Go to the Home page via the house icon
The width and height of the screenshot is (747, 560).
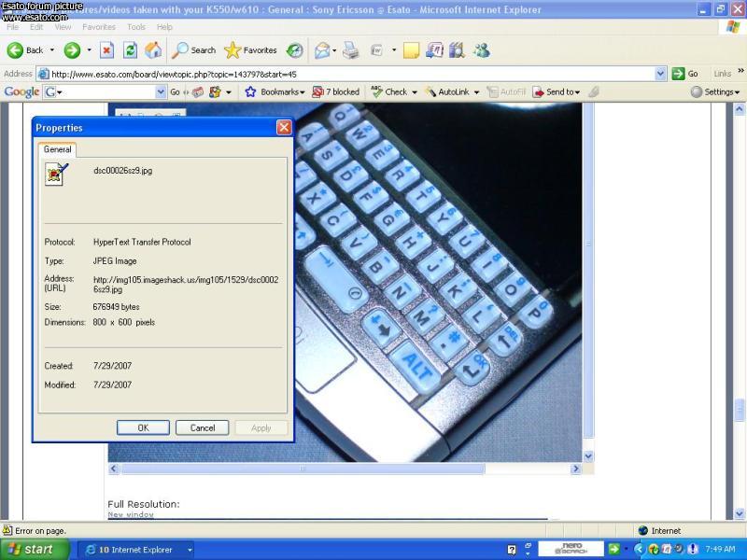coord(153,50)
